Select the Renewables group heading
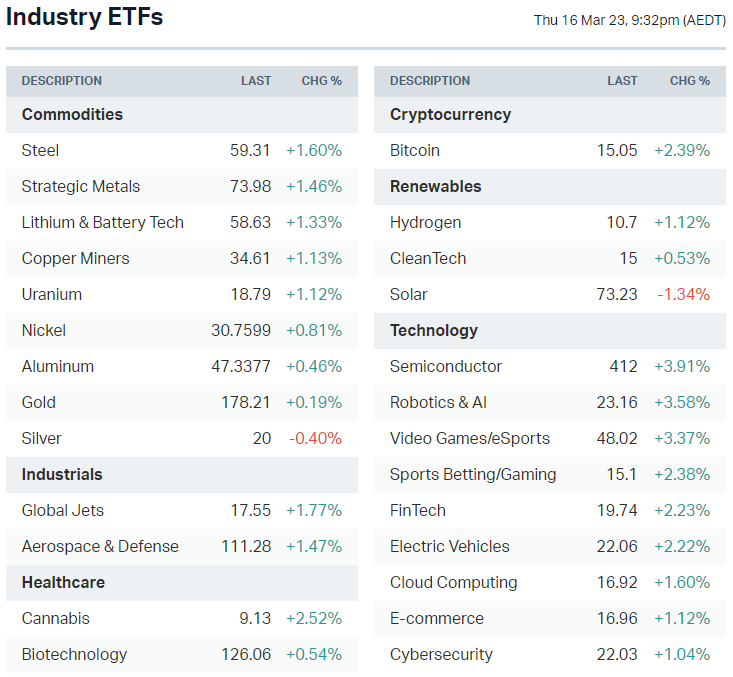This screenshot has height=677, width=733. pos(436,186)
